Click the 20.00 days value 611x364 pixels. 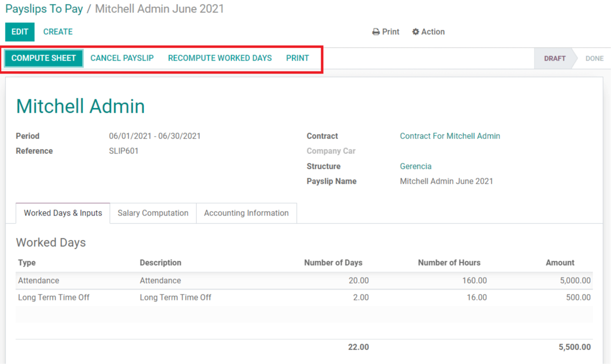[x=358, y=281]
